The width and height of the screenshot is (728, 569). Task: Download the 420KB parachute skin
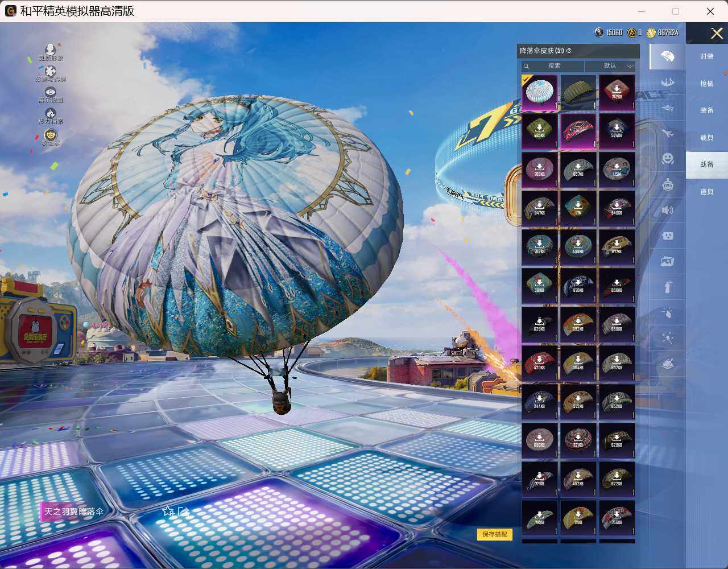[540, 363]
